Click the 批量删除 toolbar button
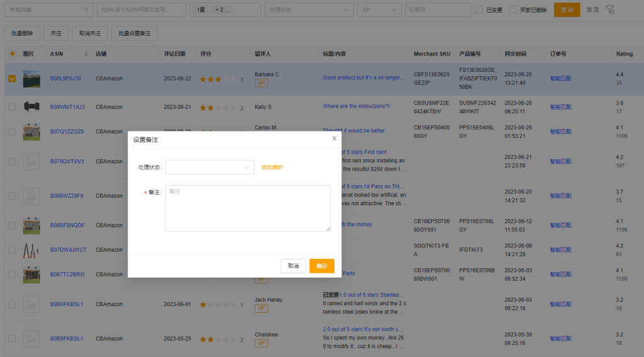The height and width of the screenshot is (357, 644). click(x=23, y=33)
